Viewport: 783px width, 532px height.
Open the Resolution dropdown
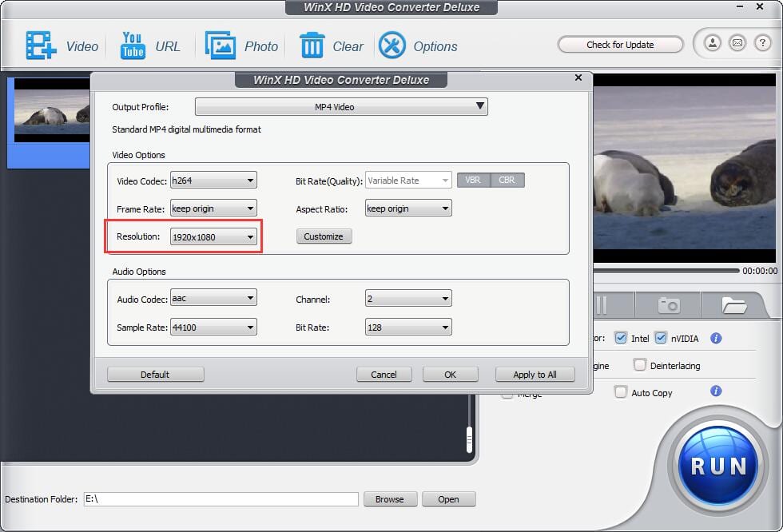(213, 236)
